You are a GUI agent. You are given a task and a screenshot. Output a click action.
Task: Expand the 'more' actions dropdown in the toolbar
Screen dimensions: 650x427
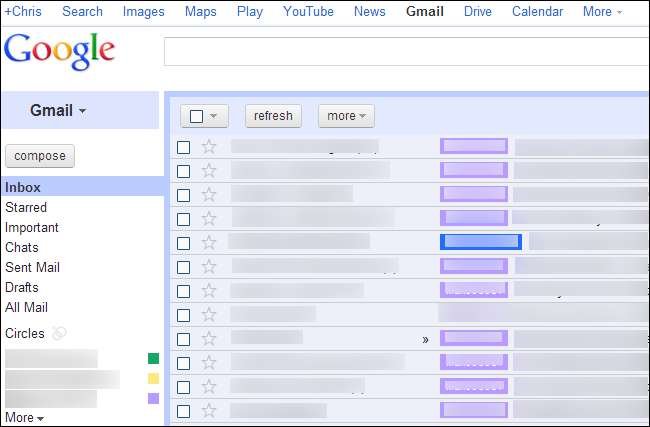click(x=346, y=116)
